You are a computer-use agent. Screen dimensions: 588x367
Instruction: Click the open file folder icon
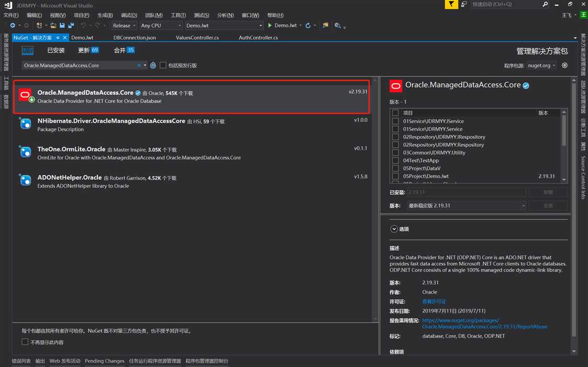tap(53, 26)
